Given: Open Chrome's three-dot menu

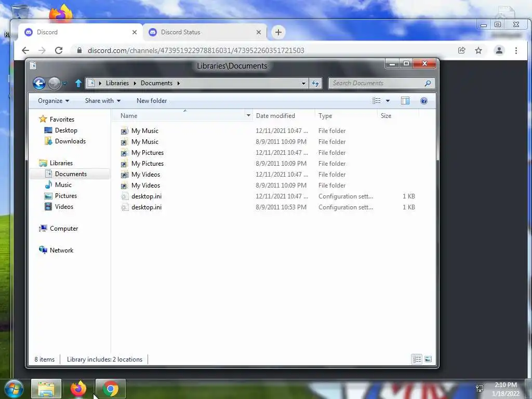Looking at the screenshot, I should tap(516, 50).
